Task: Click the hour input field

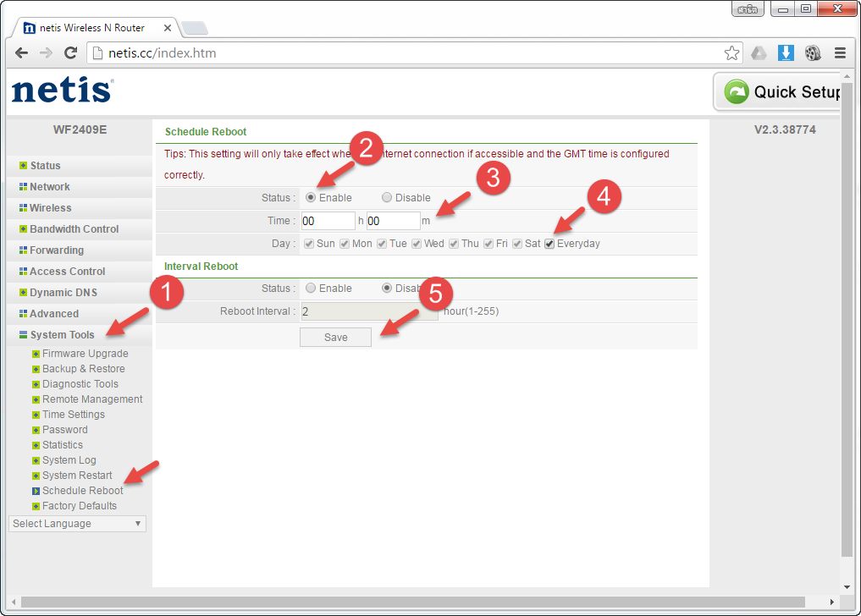Action: tap(328, 221)
